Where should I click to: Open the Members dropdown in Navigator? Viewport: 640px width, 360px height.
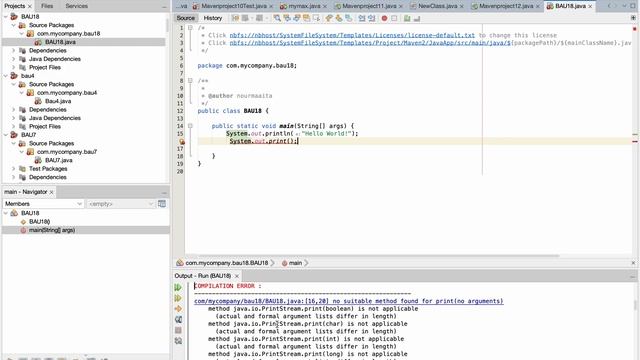pyautogui.click(x=44, y=204)
